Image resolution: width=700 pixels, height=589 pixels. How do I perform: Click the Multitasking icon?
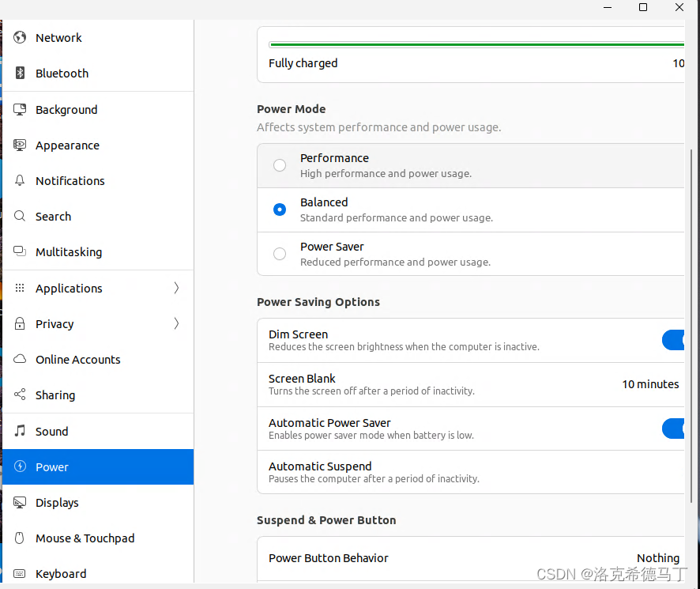point(20,251)
